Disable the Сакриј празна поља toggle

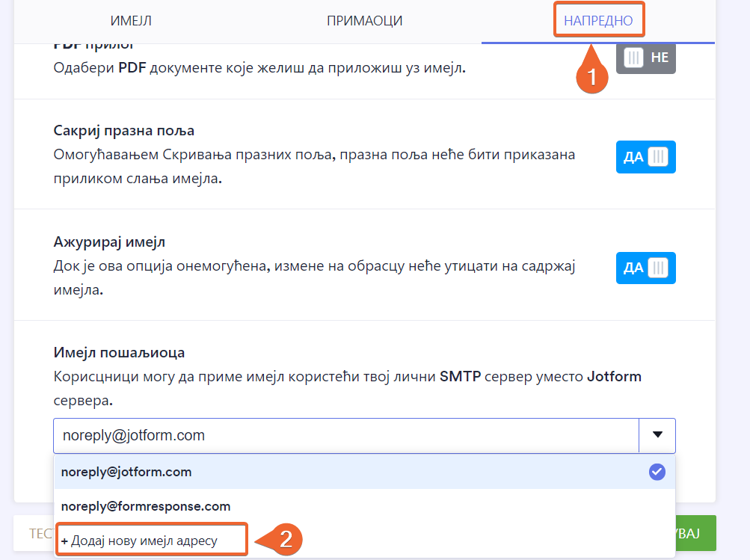[x=645, y=157]
